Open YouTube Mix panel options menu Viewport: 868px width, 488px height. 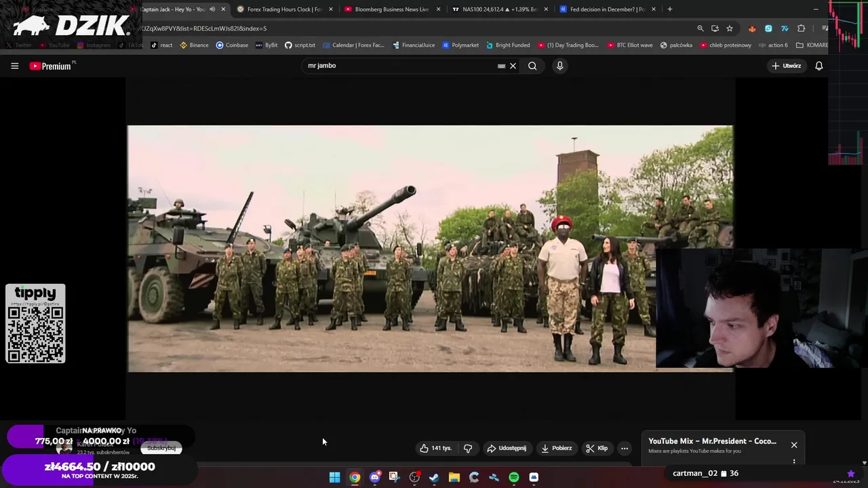[x=794, y=462]
